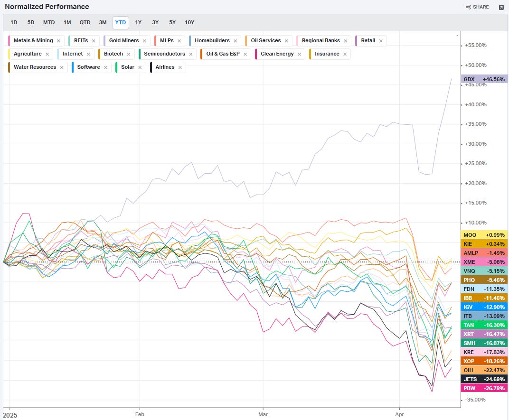The image size is (509, 420).
Task: Remove Regional Banks chip with x
Action: 345,41
